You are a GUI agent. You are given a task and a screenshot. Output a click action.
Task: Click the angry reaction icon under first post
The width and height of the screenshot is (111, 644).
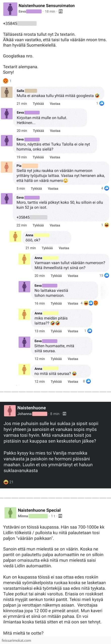(x=5, y=81)
